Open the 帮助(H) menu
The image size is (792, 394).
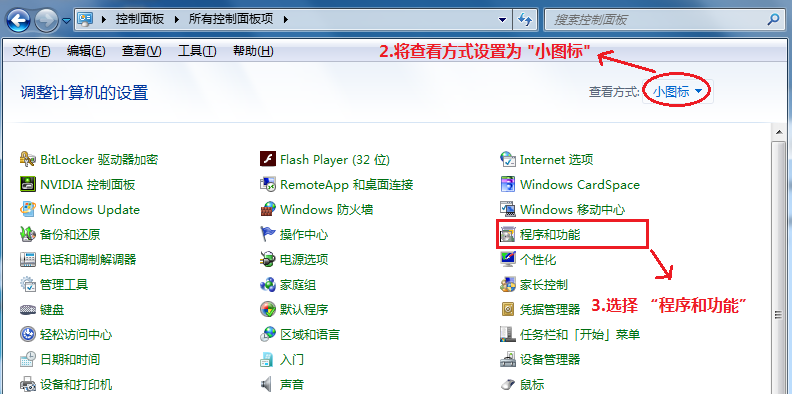[253, 51]
